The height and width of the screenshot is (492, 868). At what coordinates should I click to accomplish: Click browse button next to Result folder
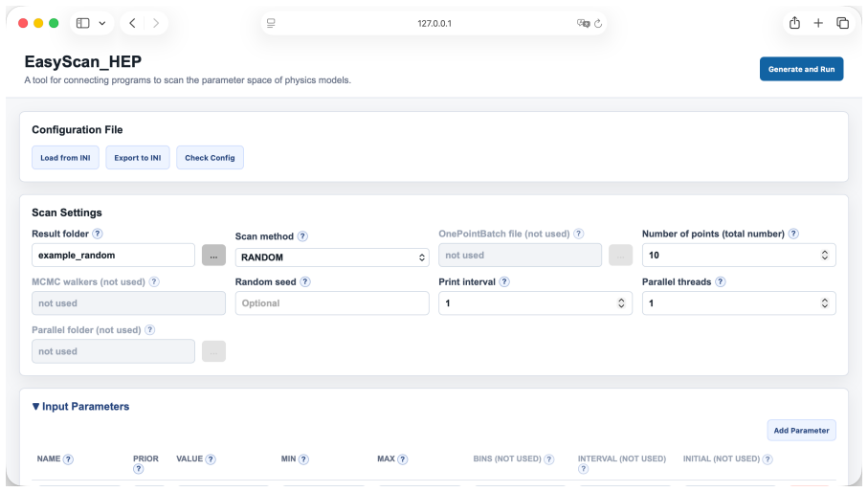(x=213, y=256)
